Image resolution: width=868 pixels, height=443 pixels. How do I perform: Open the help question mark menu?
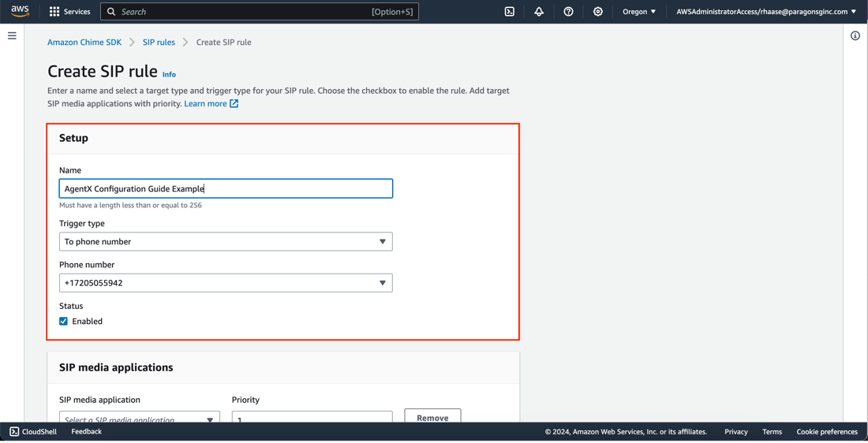point(568,12)
